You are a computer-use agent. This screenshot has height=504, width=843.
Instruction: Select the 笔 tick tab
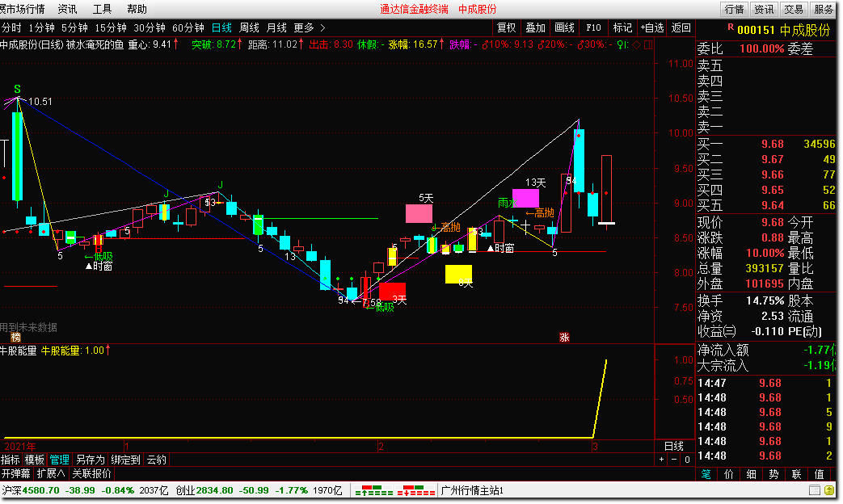coord(706,474)
